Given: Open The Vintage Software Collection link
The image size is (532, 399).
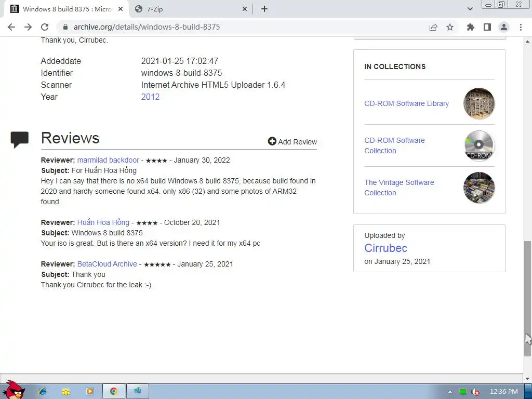Looking at the screenshot, I should click(x=399, y=188).
